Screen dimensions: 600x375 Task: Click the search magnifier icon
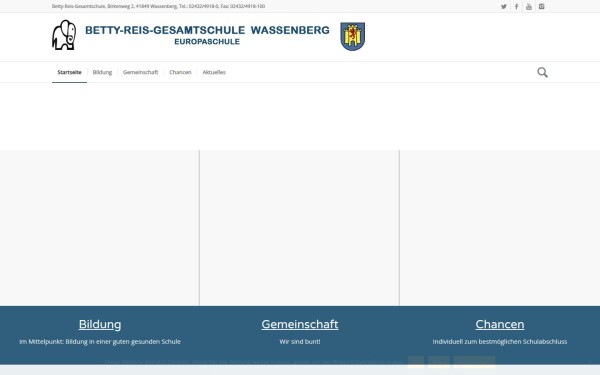coord(542,72)
